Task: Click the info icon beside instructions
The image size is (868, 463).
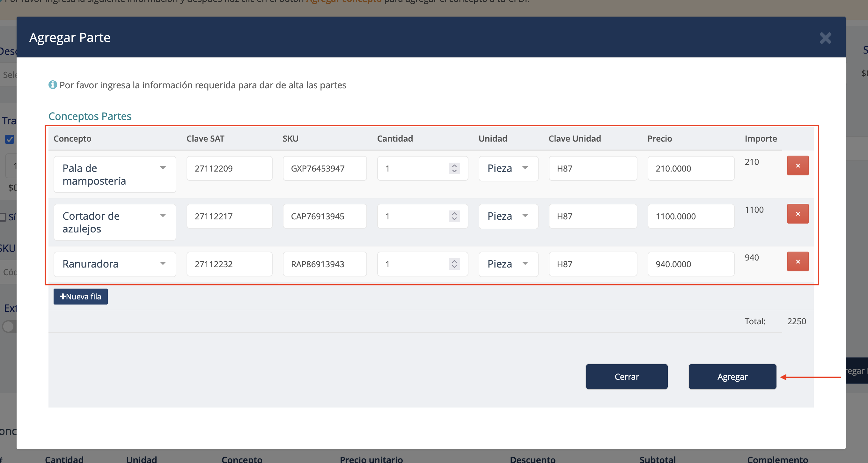Action: point(53,85)
